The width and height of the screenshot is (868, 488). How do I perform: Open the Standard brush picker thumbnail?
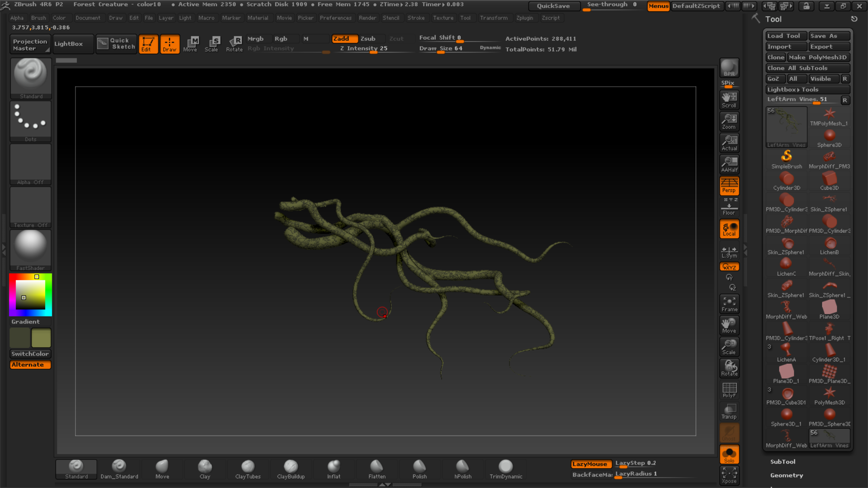(31, 78)
